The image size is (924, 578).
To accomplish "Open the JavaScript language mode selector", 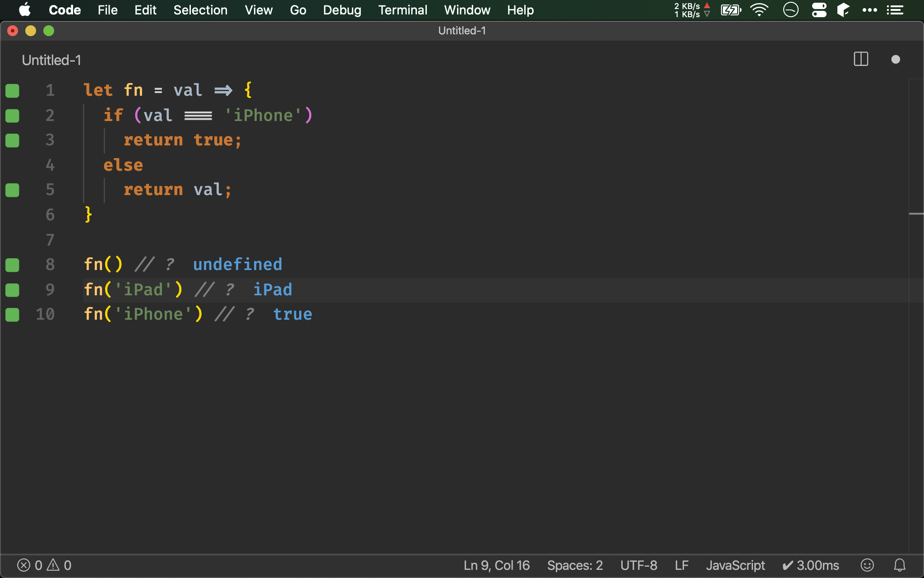I will (735, 565).
